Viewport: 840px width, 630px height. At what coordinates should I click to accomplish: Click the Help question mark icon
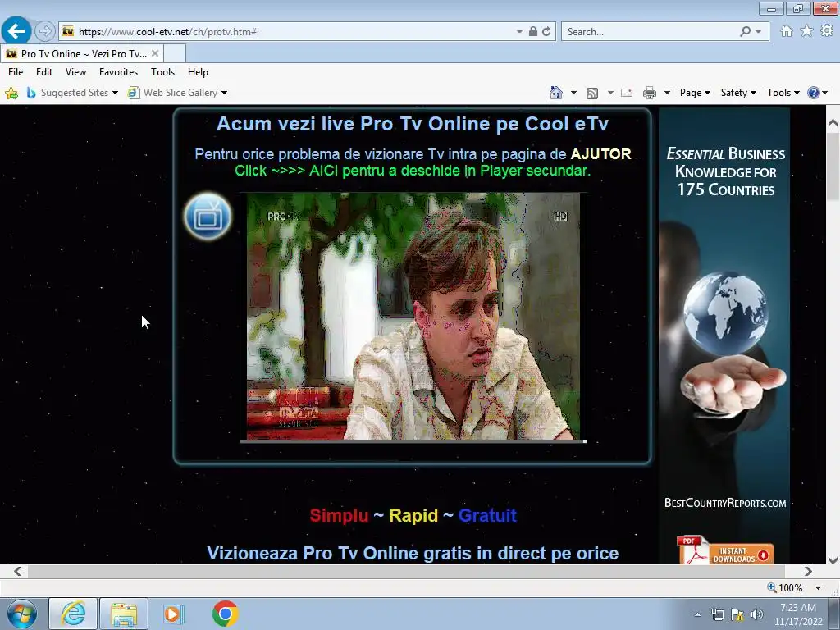click(x=813, y=93)
